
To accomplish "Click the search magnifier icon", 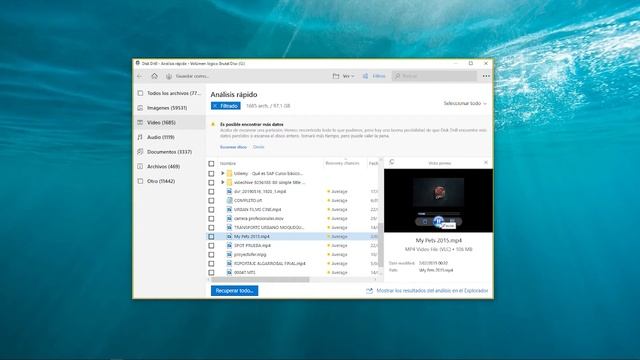I will click(398, 76).
